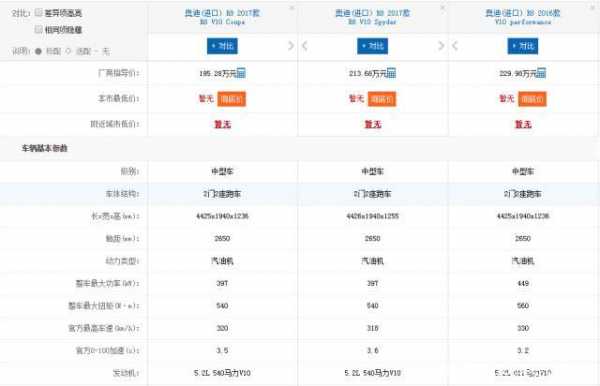Click the 选配 legend marker

pyautogui.click(x=68, y=51)
